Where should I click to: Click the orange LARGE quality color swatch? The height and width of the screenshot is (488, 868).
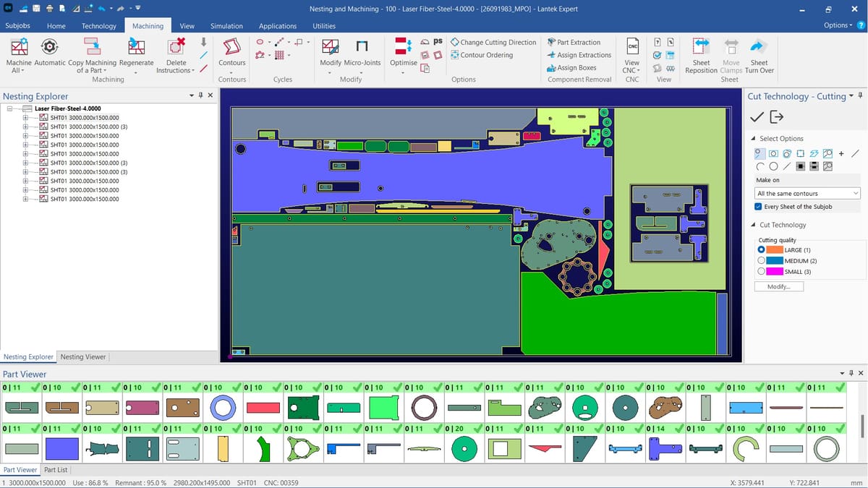(775, 249)
